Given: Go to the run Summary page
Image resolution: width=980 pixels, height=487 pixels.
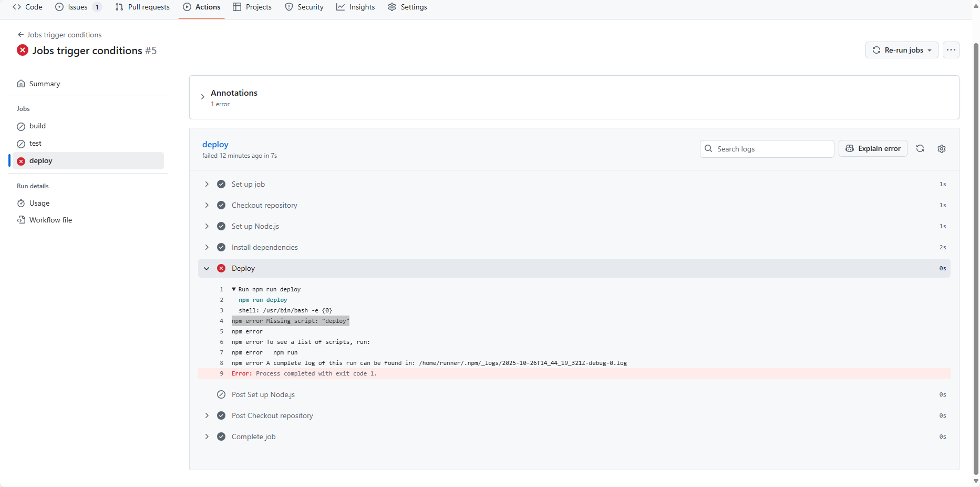Looking at the screenshot, I should point(45,84).
